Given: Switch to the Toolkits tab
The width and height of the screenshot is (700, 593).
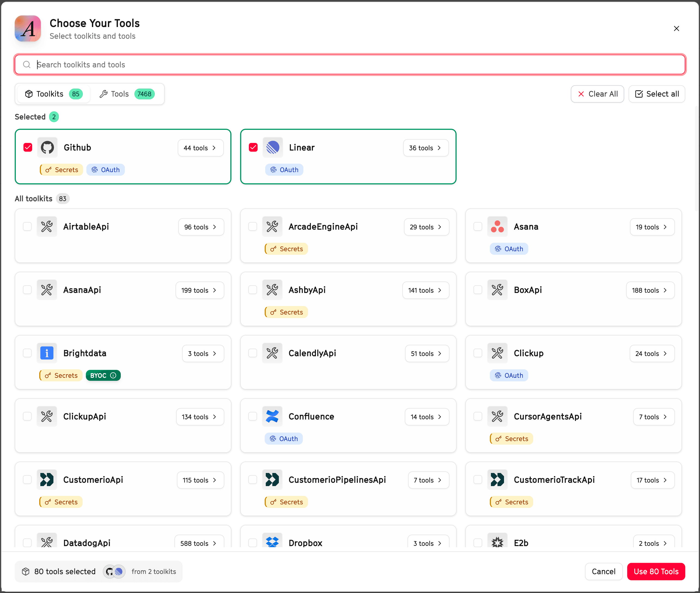Looking at the screenshot, I should pyautogui.click(x=53, y=94).
